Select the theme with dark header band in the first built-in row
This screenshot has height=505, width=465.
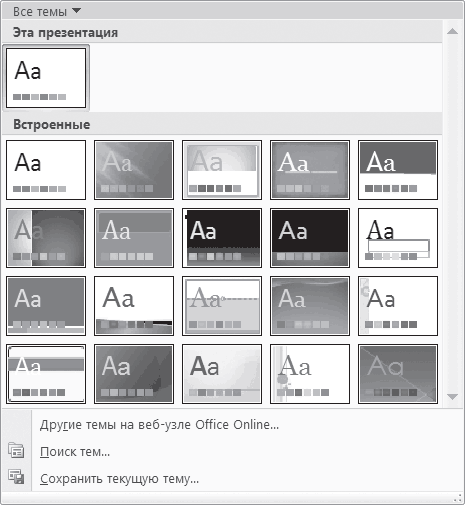pos(398,170)
